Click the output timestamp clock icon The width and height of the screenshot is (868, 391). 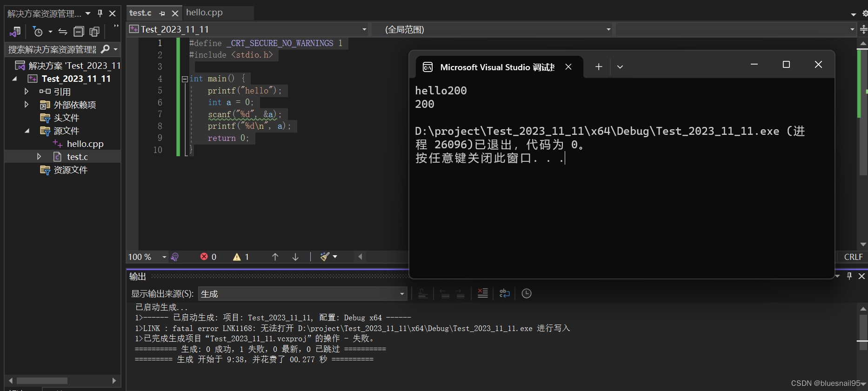pyautogui.click(x=527, y=293)
